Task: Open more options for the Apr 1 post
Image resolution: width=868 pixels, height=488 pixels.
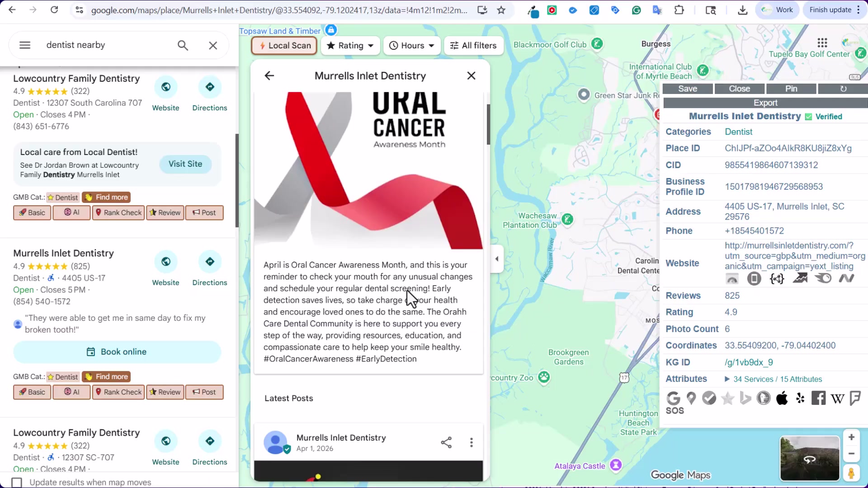Action: point(472,442)
